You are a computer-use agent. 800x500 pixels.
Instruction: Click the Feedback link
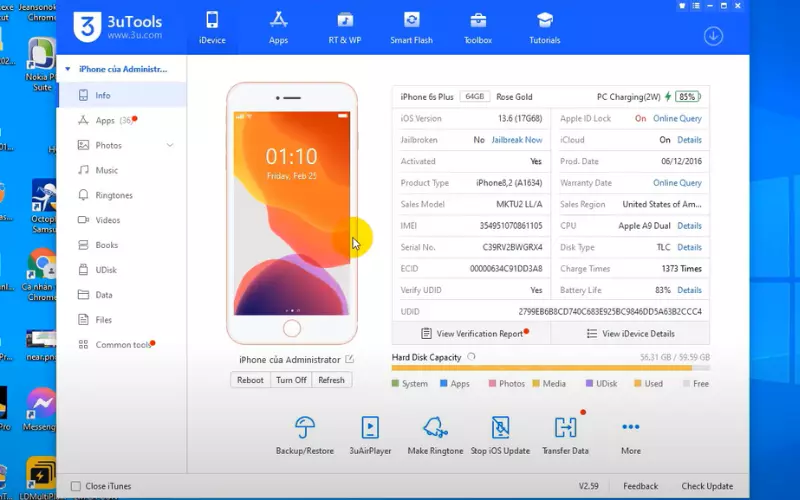pos(640,486)
